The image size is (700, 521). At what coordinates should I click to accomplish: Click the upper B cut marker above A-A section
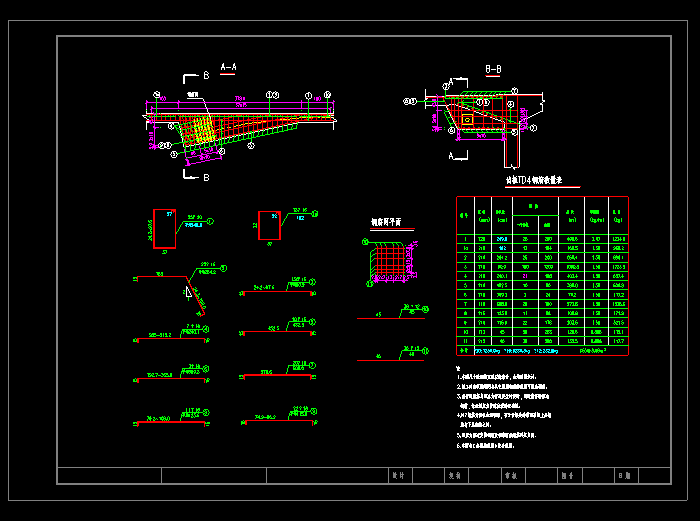[x=205, y=76]
